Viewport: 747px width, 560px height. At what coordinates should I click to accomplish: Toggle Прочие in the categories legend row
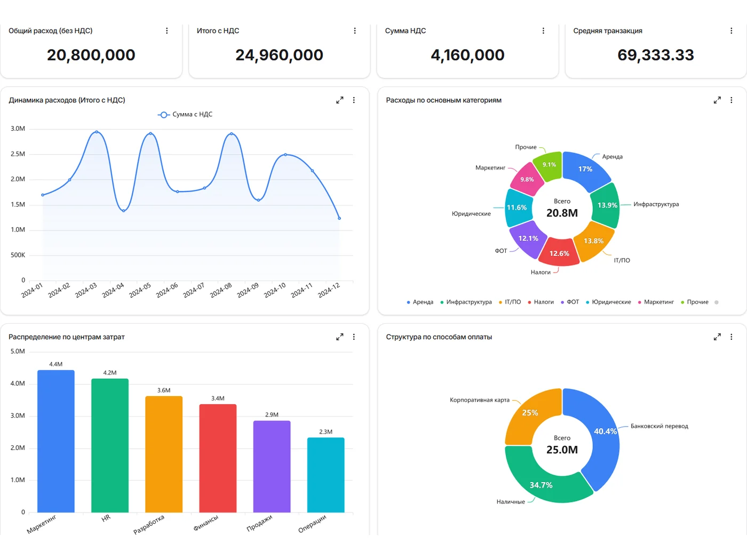pos(695,302)
